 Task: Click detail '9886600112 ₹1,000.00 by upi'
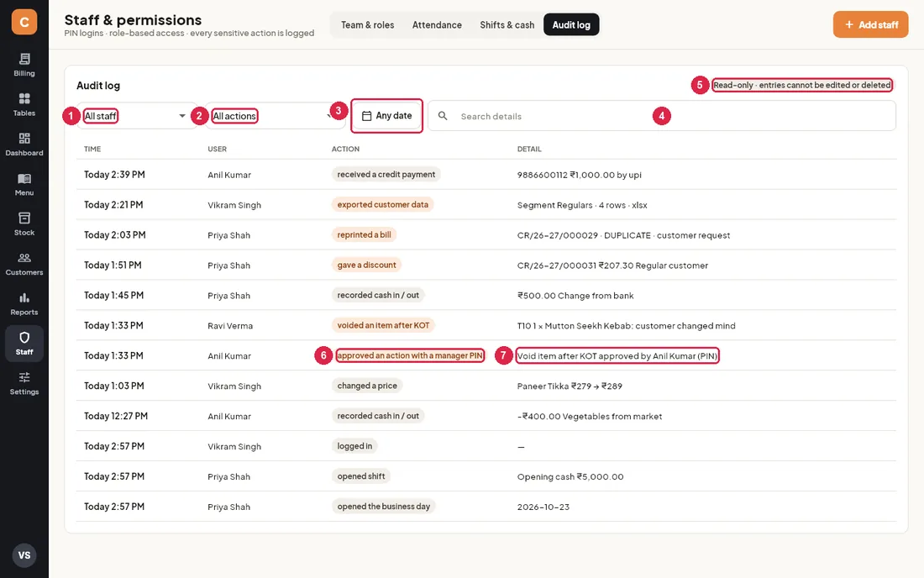click(580, 175)
